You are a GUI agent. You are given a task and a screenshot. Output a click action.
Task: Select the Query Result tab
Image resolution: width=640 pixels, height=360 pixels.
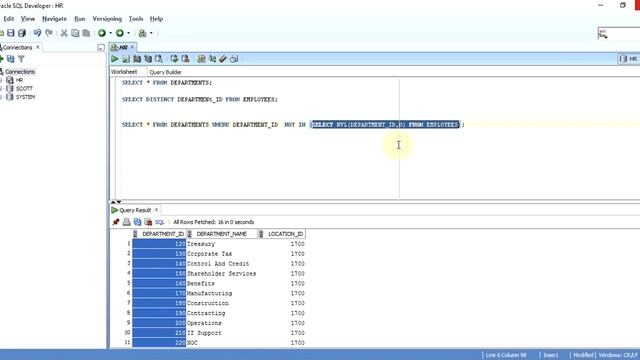click(x=135, y=210)
